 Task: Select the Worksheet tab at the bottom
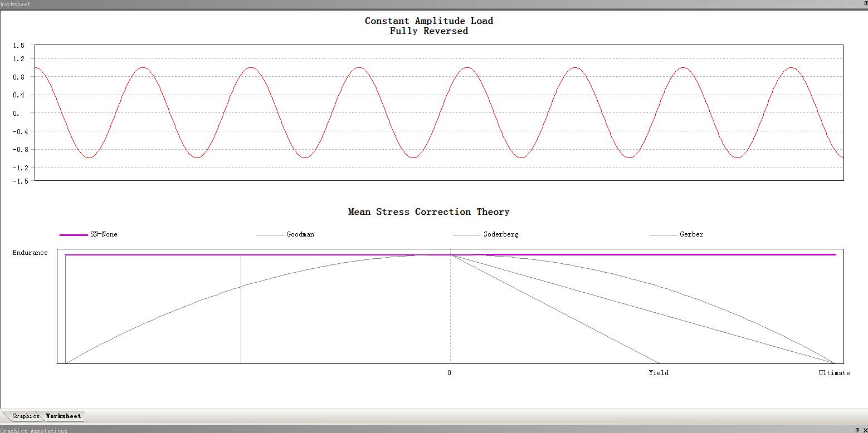[x=64, y=416]
